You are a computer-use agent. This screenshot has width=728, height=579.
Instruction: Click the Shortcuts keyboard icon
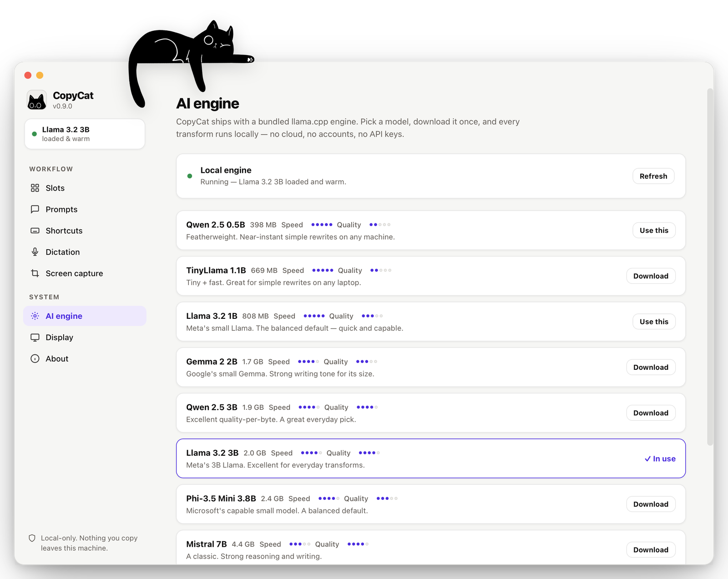pyautogui.click(x=35, y=231)
